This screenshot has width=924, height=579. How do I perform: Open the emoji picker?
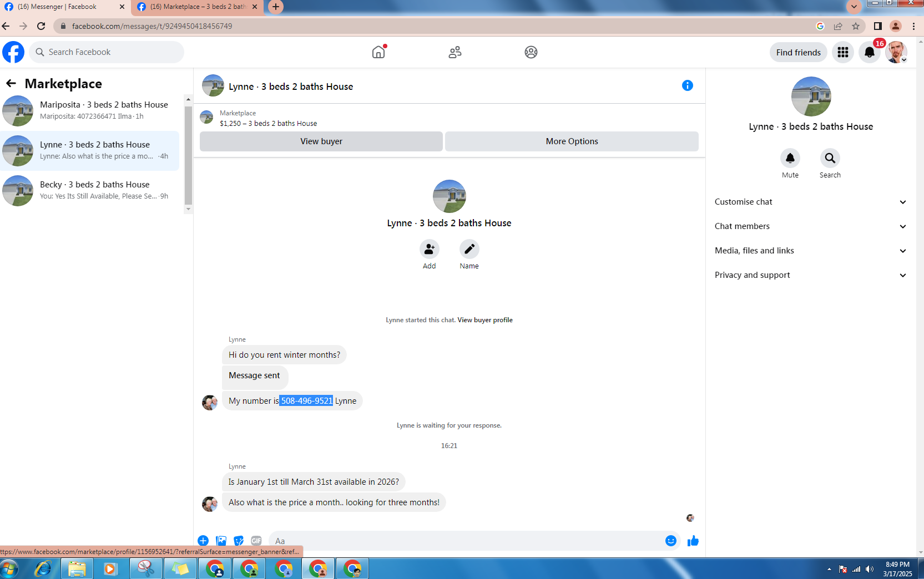pos(671,541)
